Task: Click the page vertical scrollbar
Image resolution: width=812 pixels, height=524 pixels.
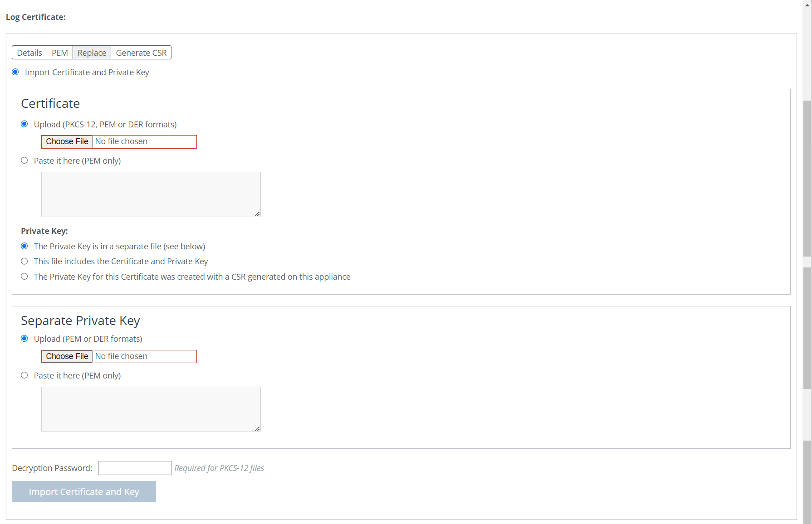Action: [x=807, y=181]
